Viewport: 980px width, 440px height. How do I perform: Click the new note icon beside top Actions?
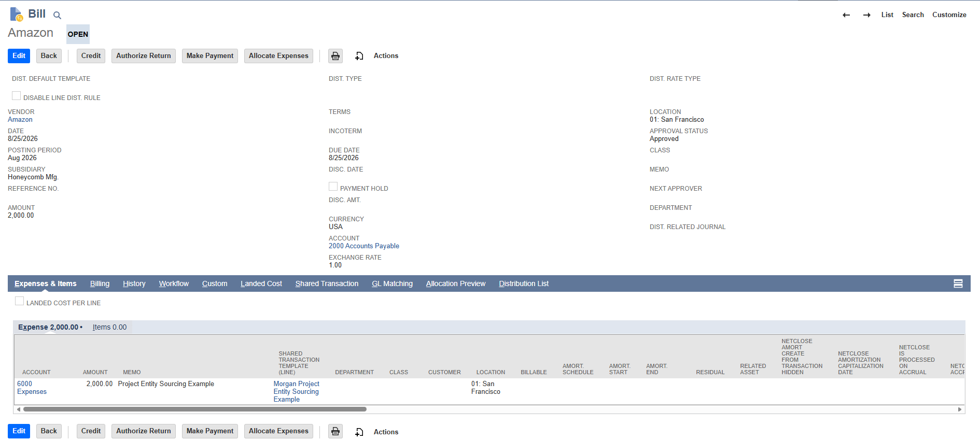tap(359, 56)
